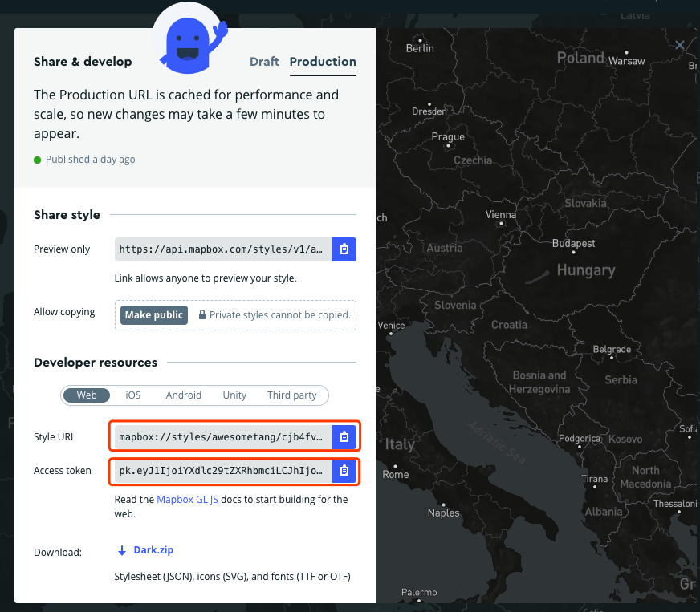Screen dimensions: 700x612
Task: Click the Adriatic Sea label on the map
Action: 496,442
